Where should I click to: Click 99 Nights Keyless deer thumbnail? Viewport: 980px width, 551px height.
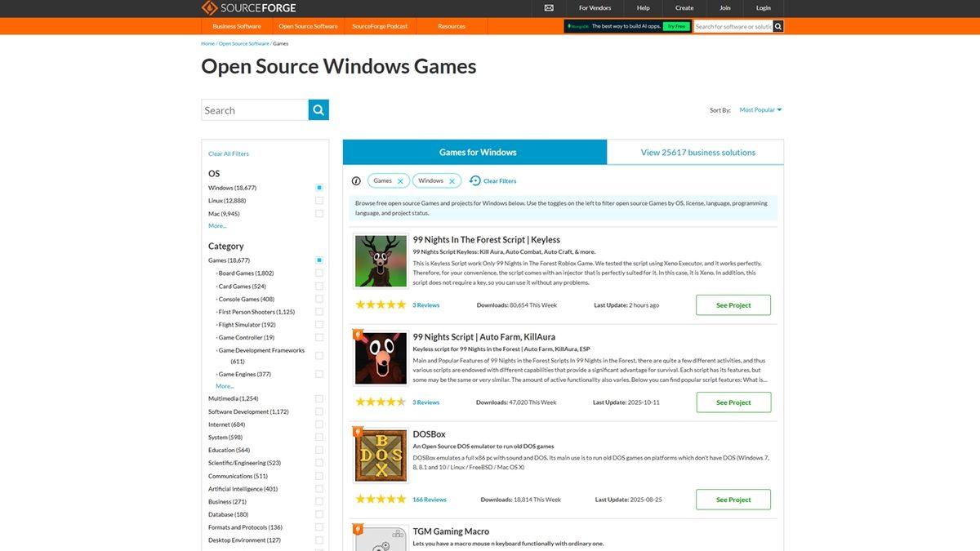[x=381, y=261]
